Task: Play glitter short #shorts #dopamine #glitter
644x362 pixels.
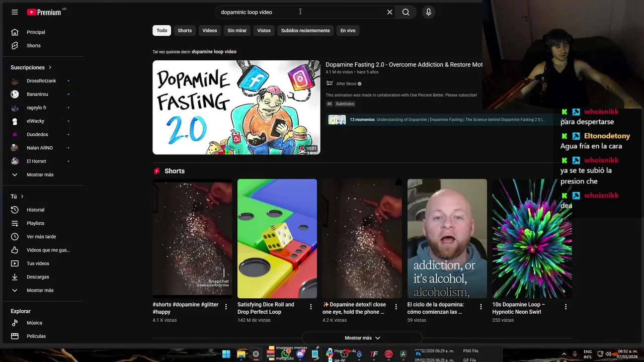Action: tap(192, 239)
